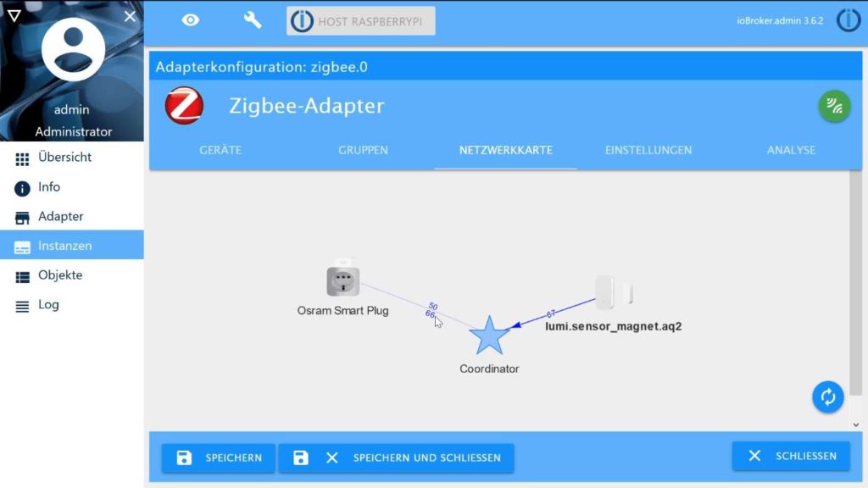Open the EINSTELLUNGEN tab
Viewport: 868px width, 488px height.
(x=648, y=150)
